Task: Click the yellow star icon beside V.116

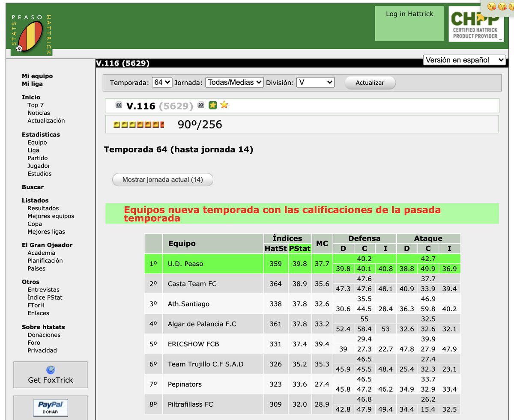Action: coord(224,105)
